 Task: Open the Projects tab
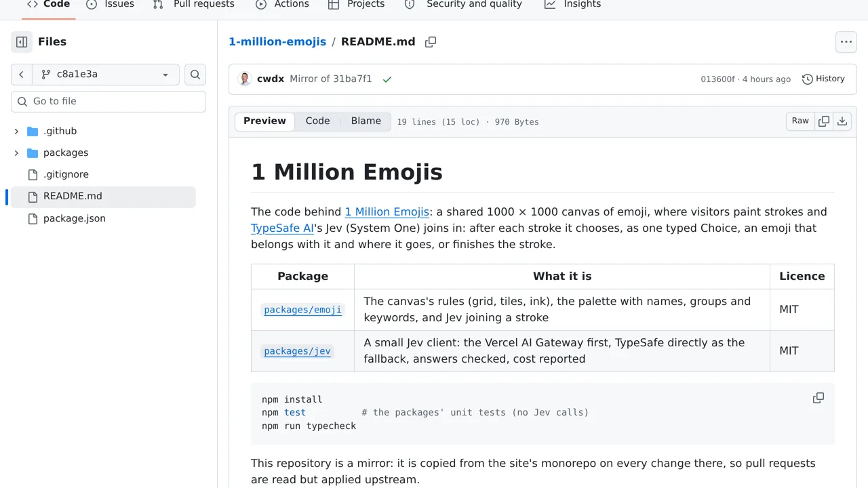[x=356, y=5]
